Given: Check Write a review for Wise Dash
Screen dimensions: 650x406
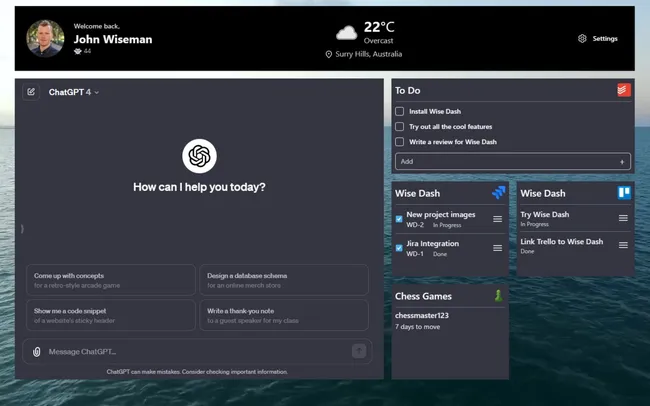Looking at the screenshot, I should [x=400, y=142].
